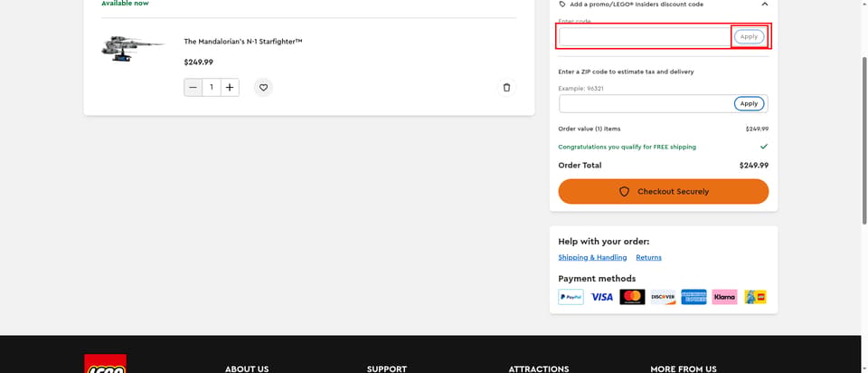Click the PayPal payment icon
This screenshot has height=373, width=868.
[571, 297]
